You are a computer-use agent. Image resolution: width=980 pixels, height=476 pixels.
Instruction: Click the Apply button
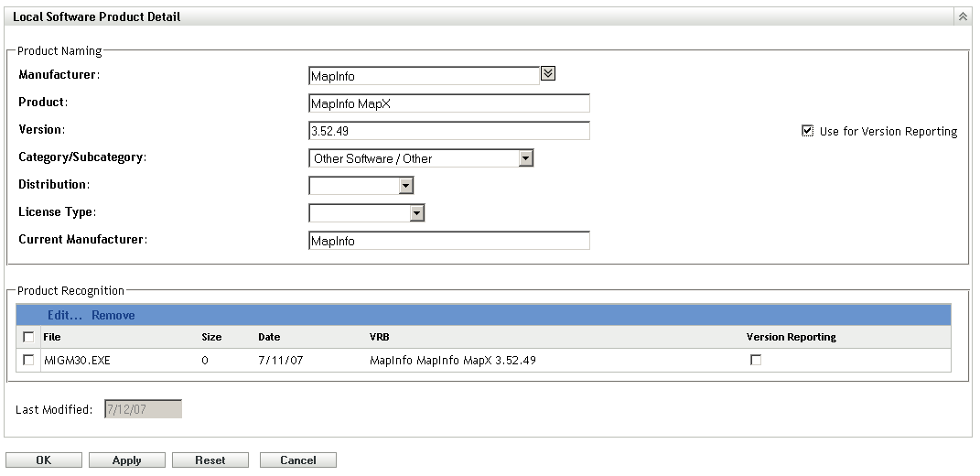pos(127,460)
